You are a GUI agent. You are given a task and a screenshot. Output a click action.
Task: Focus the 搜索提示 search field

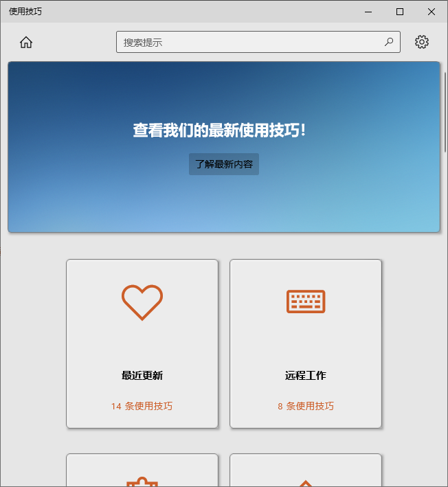[x=258, y=42]
